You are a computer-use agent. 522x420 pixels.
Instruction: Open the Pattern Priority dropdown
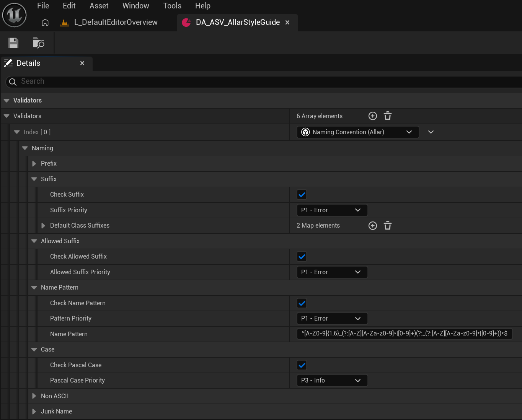tap(332, 318)
